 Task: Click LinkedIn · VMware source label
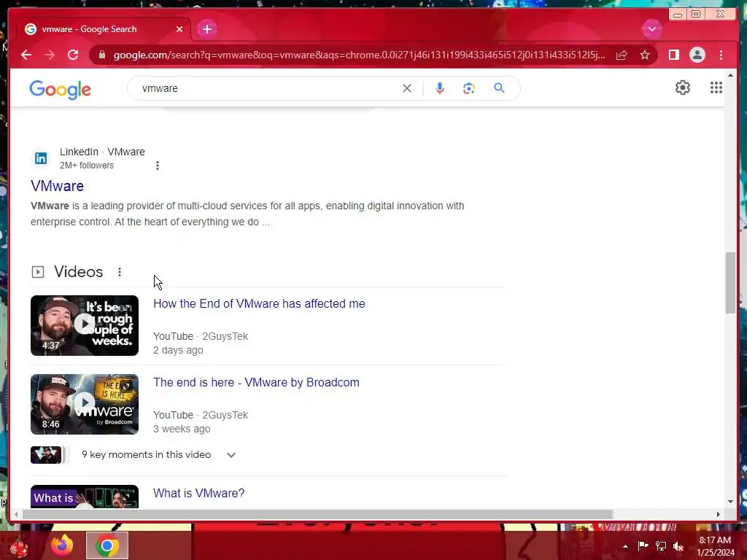[102, 152]
